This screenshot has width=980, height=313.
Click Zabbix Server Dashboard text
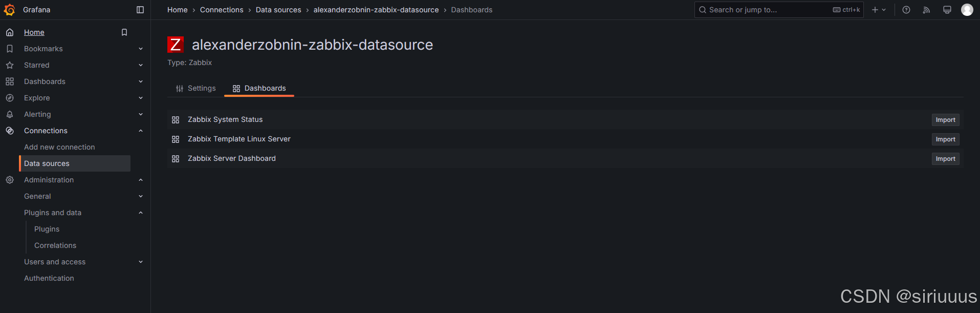(232, 158)
